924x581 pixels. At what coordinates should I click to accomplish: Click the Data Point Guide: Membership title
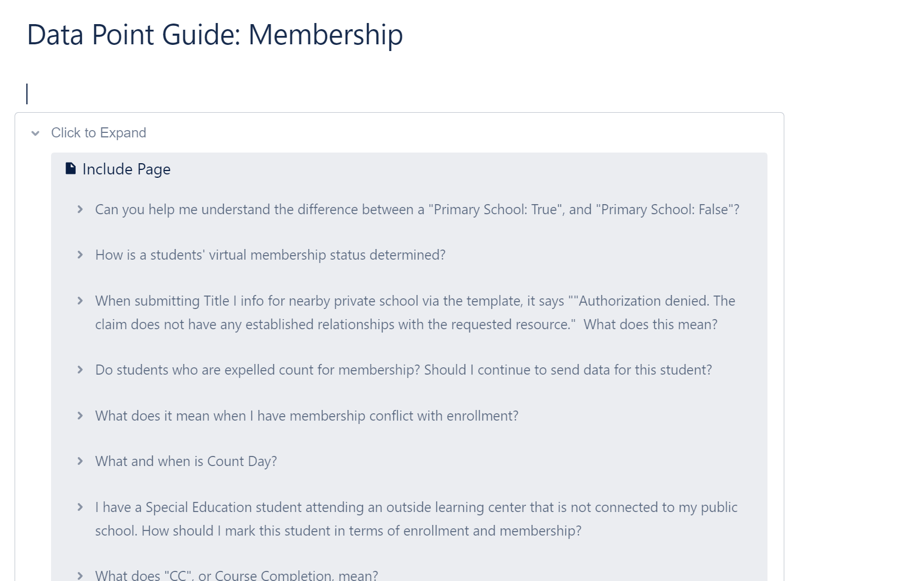215,35
